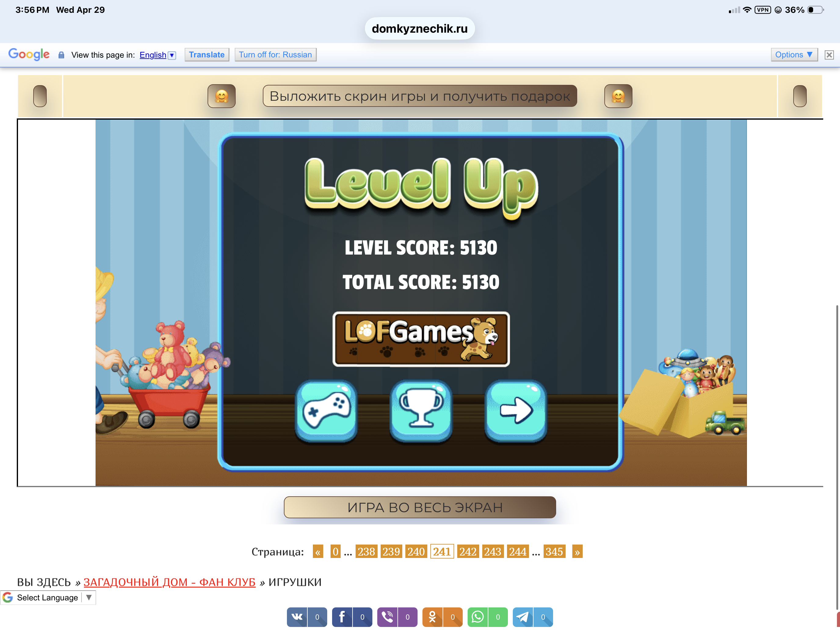
Task: Close the Google Translate bar
Action: 829,55
